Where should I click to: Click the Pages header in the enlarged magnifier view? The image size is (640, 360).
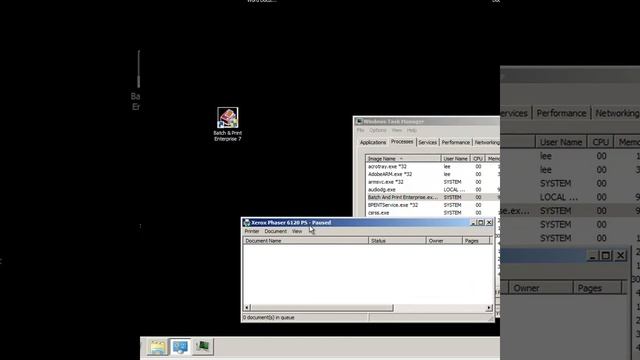pyautogui.click(x=598, y=288)
